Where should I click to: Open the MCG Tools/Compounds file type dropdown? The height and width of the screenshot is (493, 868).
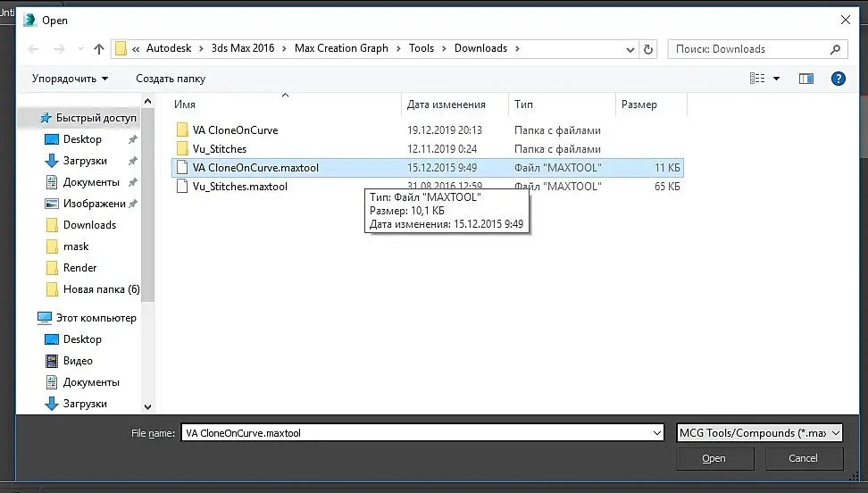(x=759, y=433)
